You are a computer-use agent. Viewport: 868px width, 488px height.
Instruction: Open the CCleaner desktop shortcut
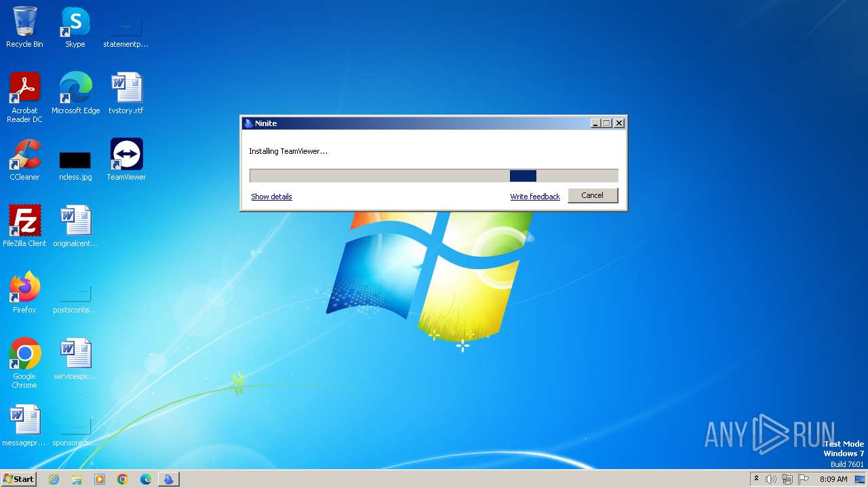(24, 160)
